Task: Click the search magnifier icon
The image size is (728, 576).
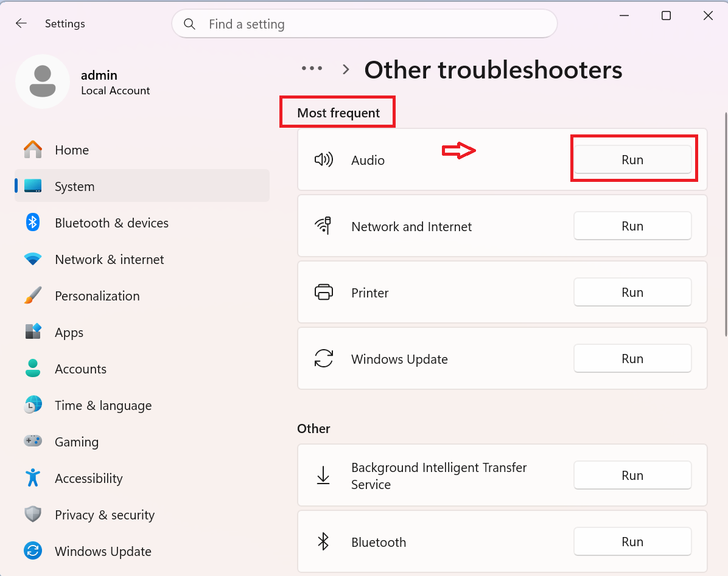Action: (189, 24)
